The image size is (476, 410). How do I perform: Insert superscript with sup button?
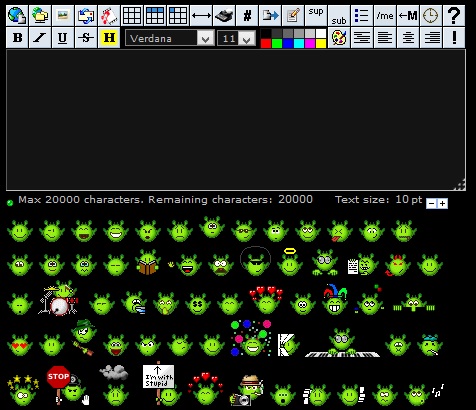[316, 15]
